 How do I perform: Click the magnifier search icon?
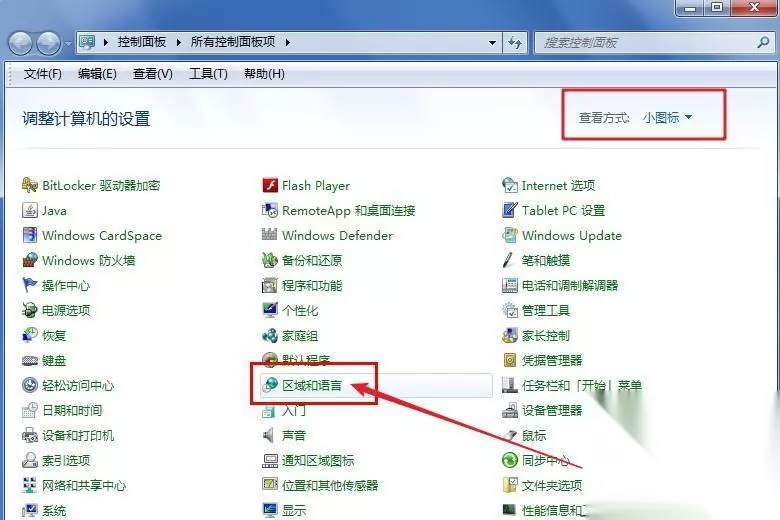(x=763, y=43)
